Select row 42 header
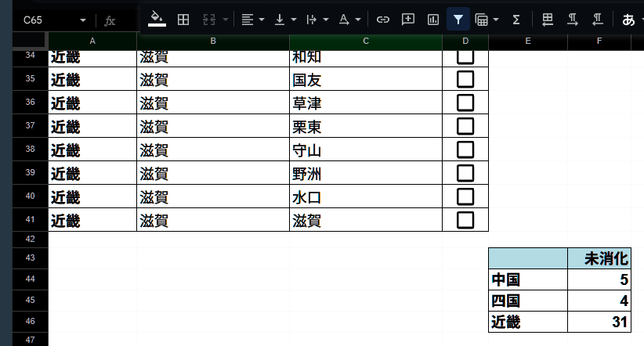The height and width of the screenshot is (346, 644). pyautogui.click(x=31, y=239)
